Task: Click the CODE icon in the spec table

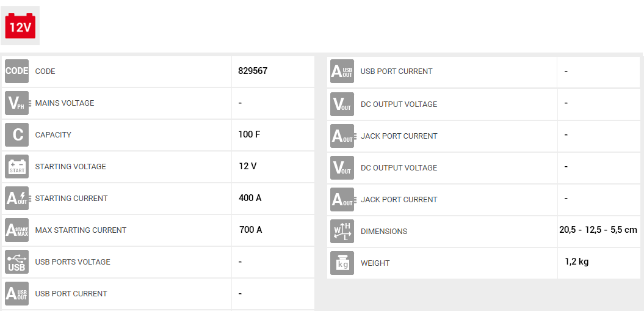Action: point(17,71)
